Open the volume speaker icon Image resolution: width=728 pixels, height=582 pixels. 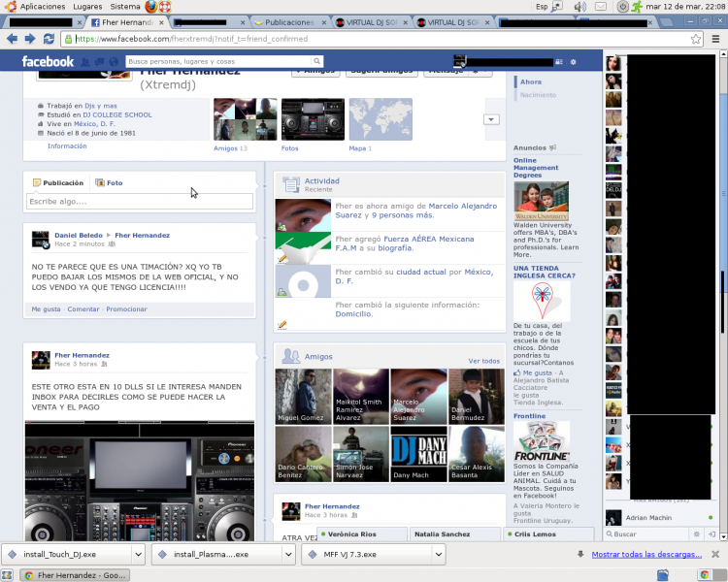[579, 7]
